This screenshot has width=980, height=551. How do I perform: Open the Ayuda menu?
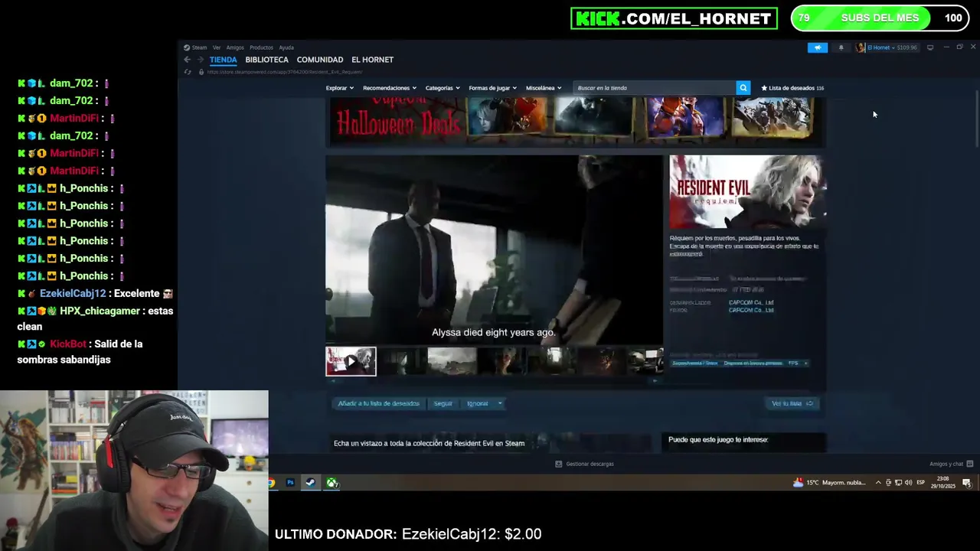point(286,47)
